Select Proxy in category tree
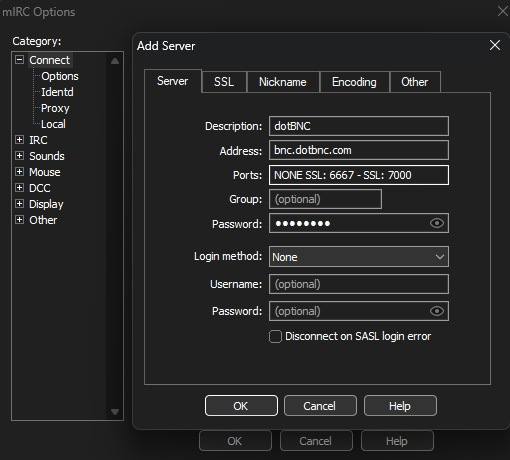 pos(55,108)
